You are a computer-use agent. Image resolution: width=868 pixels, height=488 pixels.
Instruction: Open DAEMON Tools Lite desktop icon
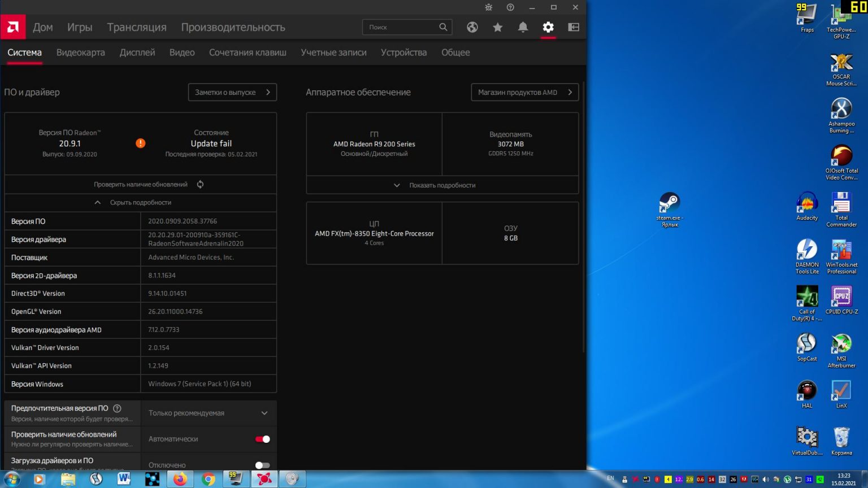[807, 256]
